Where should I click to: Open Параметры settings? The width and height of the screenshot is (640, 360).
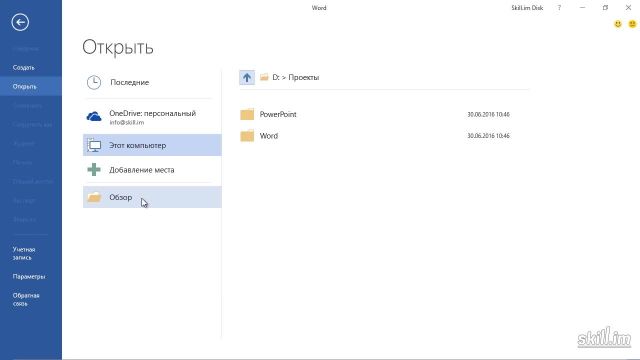(x=29, y=277)
